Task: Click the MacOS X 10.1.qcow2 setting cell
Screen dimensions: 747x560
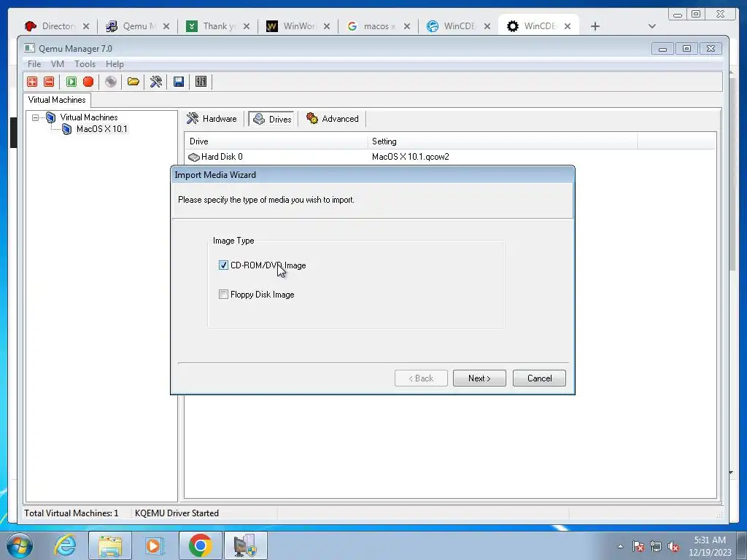Action: 411,157
